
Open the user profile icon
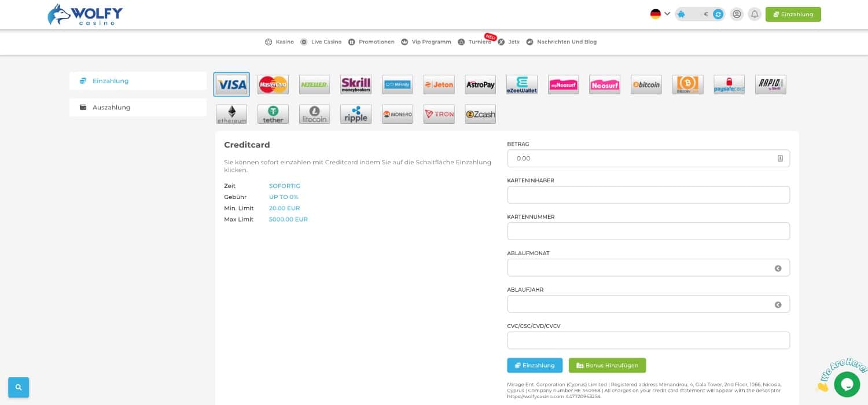coord(737,14)
